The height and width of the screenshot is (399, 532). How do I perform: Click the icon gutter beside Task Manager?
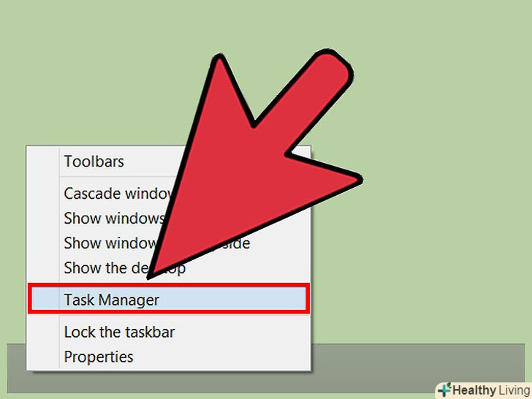[45, 299]
